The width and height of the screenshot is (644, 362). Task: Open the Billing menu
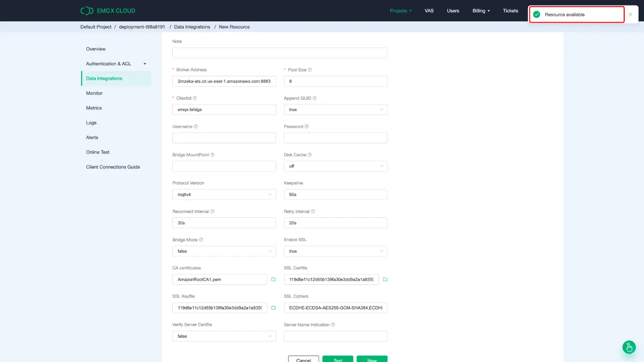click(x=481, y=10)
